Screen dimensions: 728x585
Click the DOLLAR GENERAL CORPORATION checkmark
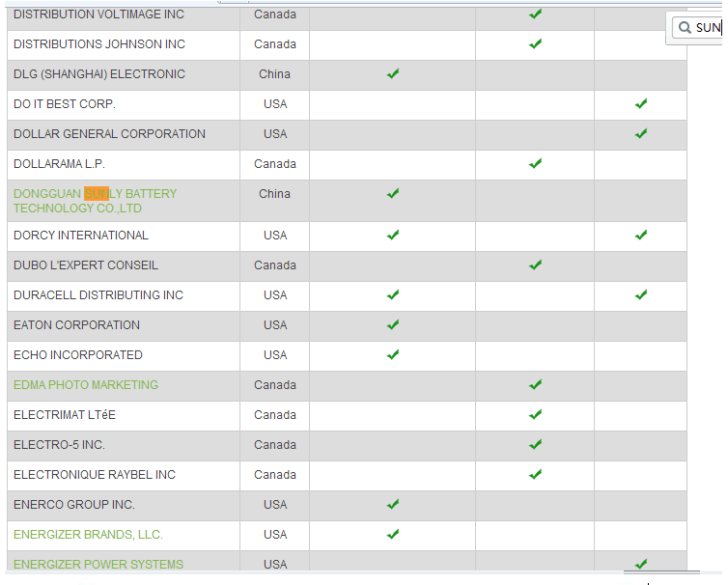click(x=641, y=134)
